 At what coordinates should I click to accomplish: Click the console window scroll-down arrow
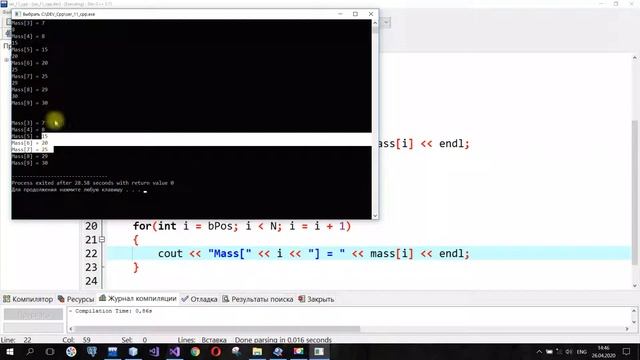[x=375, y=216]
